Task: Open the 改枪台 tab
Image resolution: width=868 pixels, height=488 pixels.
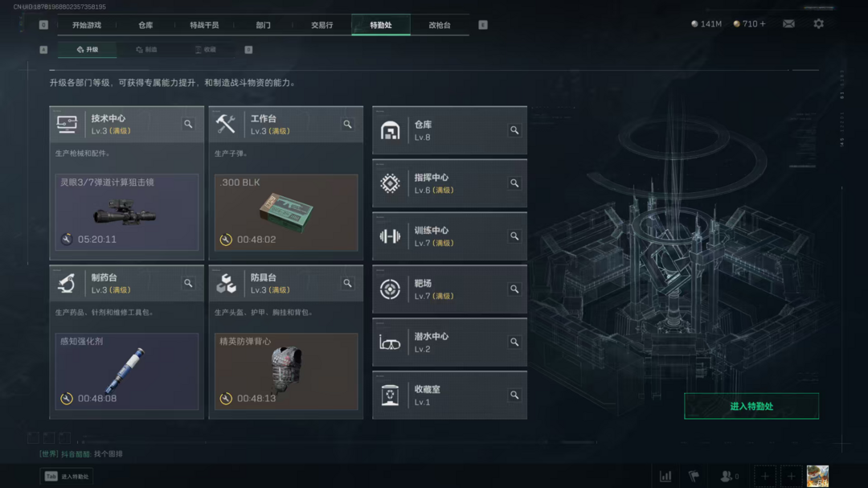Action: tap(440, 25)
